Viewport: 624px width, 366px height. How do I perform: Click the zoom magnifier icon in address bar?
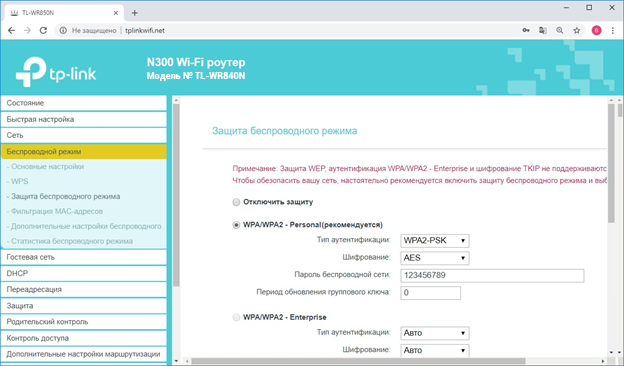pyautogui.click(x=560, y=30)
